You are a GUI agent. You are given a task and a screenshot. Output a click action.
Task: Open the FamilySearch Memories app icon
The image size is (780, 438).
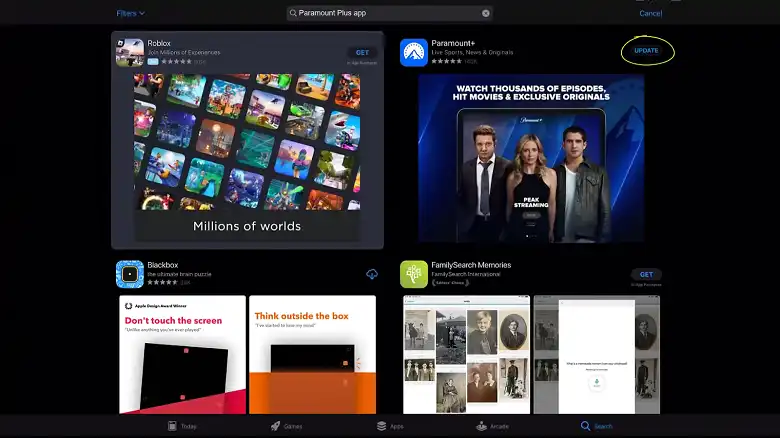(414, 274)
